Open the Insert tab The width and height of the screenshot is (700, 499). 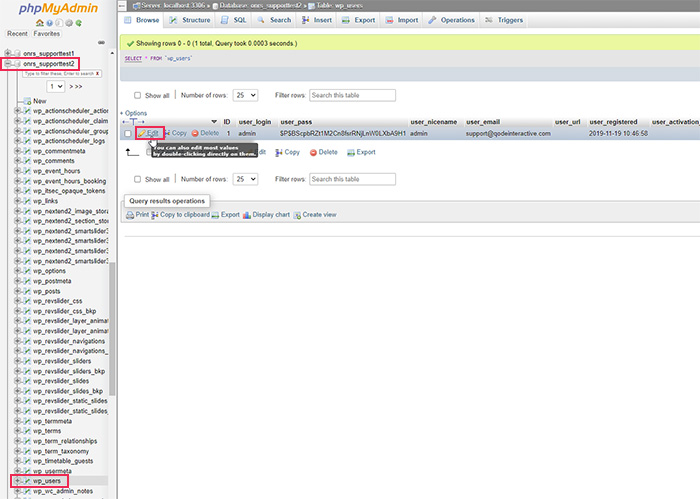click(x=317, y=20)
